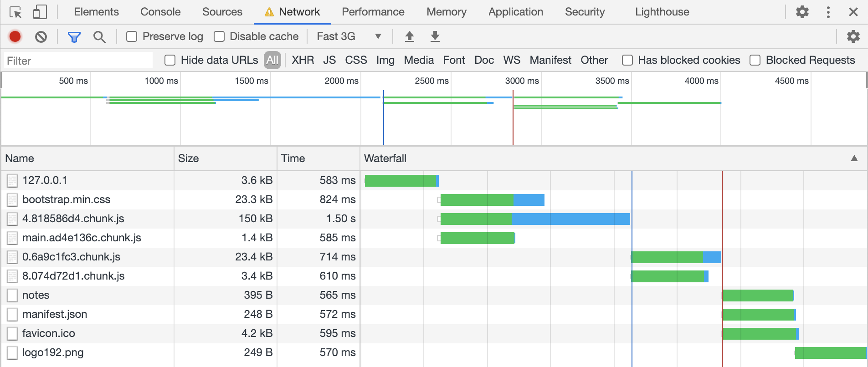The height and width of the screenshot is (367, 868).
Task: Open network search with the magnifier icon
Action: pyautogui.click(x=99, y=36)
